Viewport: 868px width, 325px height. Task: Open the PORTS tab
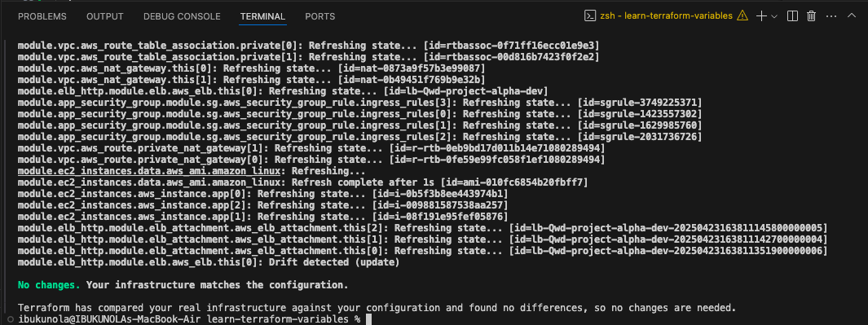(x=320, y=16)
